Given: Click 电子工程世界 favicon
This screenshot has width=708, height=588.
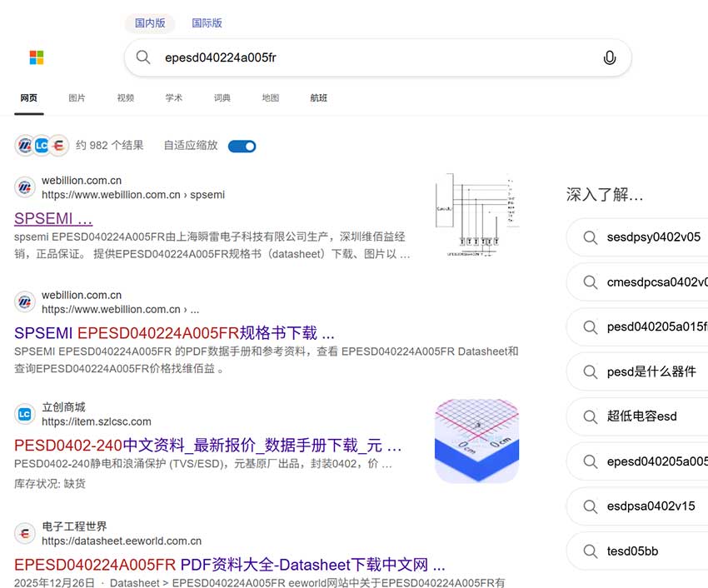Looking at the screenshot, I should pos(25,533).
